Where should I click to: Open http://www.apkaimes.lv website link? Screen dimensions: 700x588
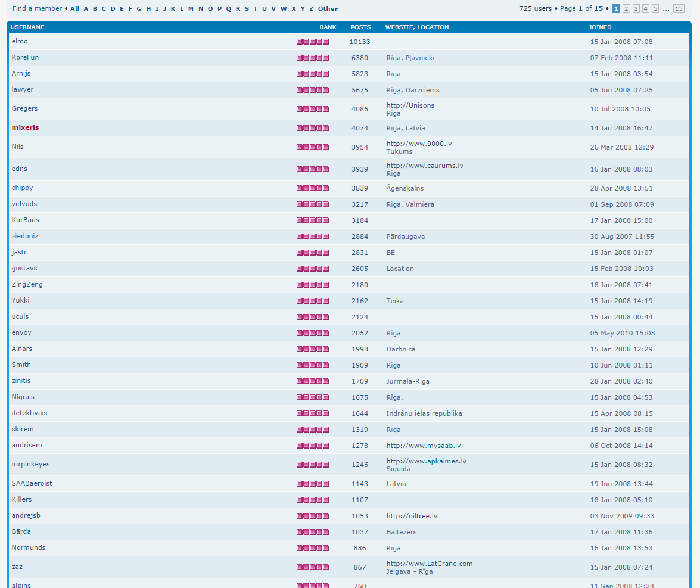point(426,461)
